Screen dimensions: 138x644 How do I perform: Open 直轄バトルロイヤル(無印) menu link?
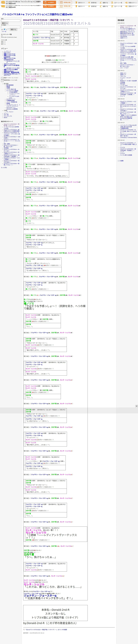(11, 70)
